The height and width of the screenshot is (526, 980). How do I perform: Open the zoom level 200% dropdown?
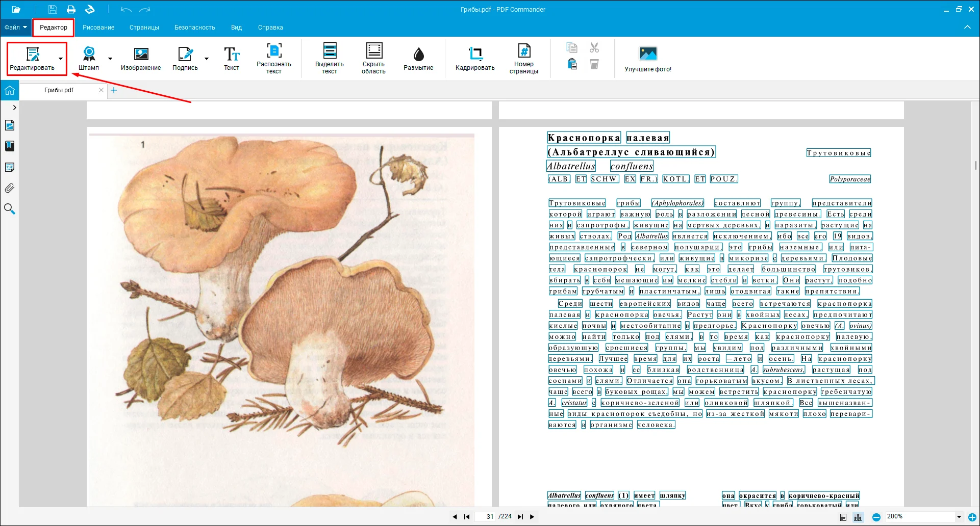pyautogui.click(x=959, y=517)
